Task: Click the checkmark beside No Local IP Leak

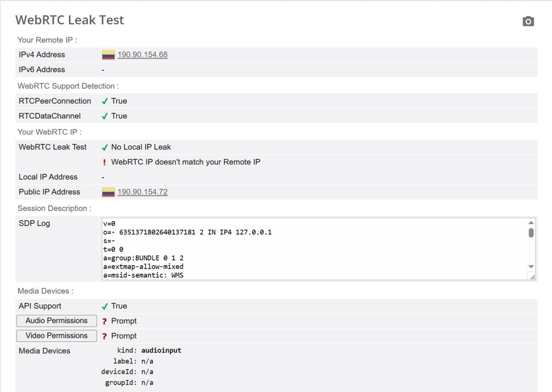Action: tap(105, 147)
